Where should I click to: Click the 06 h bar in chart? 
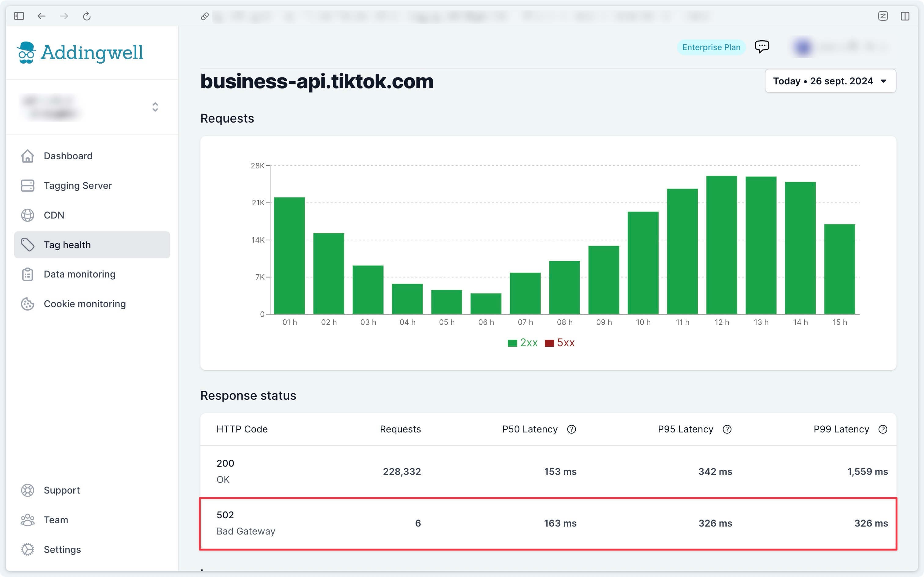(x=486, y=304)
